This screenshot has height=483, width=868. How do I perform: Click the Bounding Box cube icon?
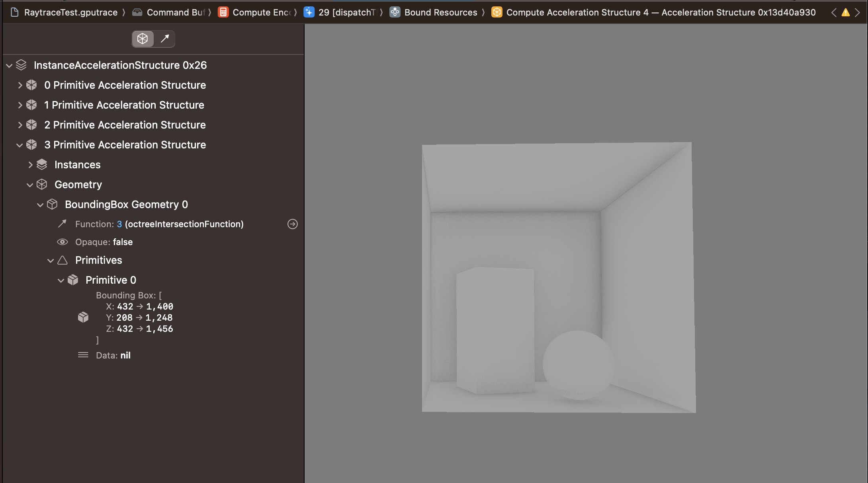(83, 317)
